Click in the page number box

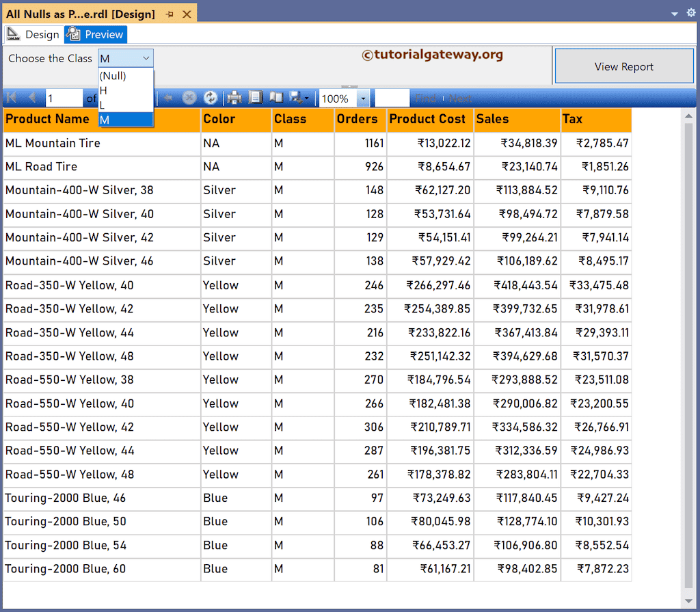point(64,97)
